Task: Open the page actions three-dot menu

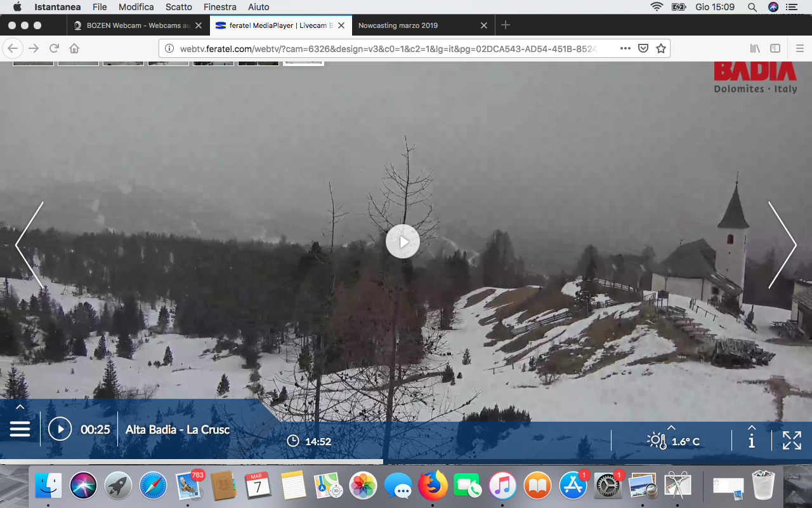Action: (x=625, y=48)
